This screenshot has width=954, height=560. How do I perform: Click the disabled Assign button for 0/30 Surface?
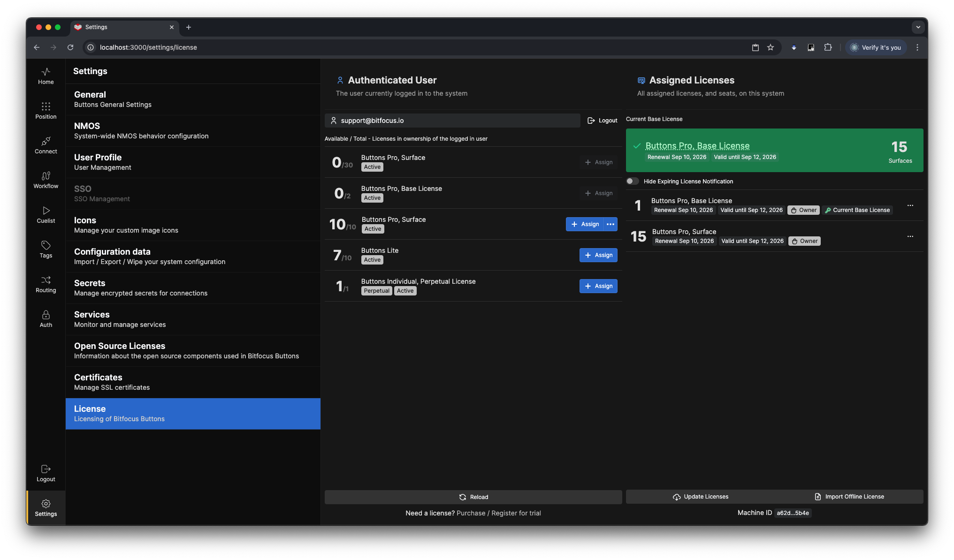point(598,162)
